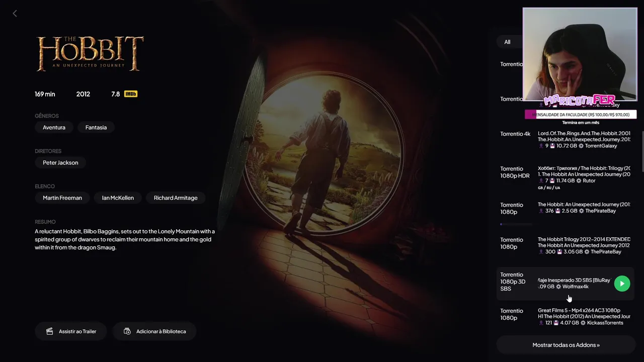Click the file size icon beside 4.07 GB
The width and height of the screenshot is (644, 362).
556,323
